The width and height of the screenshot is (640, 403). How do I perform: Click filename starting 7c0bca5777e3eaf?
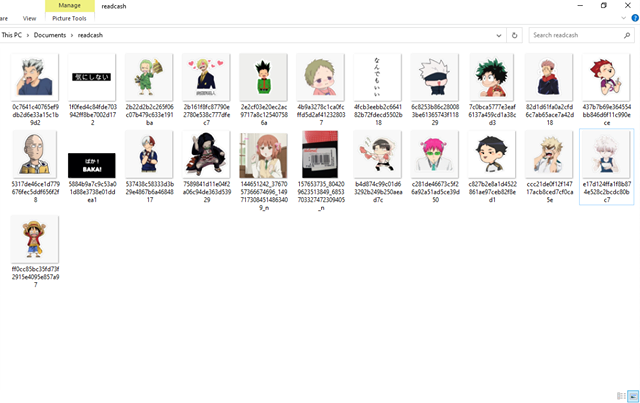(x=492, y=115)
